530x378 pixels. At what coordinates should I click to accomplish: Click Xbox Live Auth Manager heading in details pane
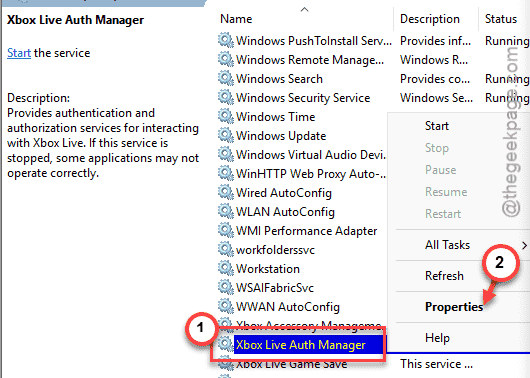75,20
